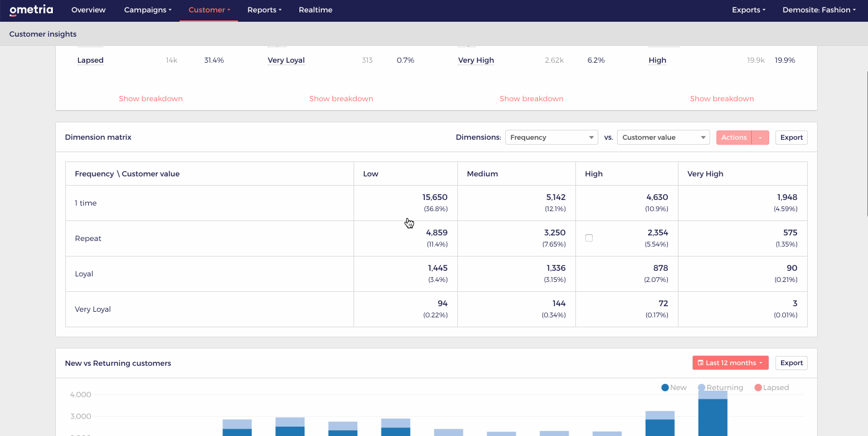Select the 1,445 Loyal Low cell

(x=405, y=274)
